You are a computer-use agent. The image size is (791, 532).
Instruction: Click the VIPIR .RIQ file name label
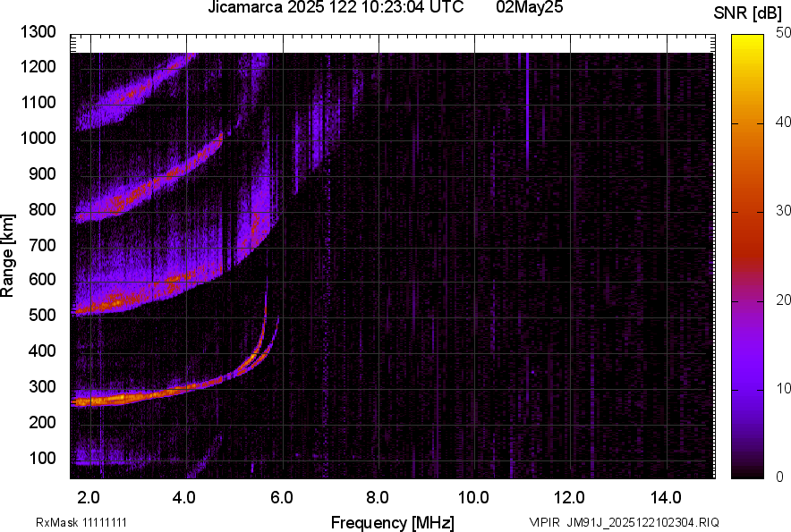[624, 522]
